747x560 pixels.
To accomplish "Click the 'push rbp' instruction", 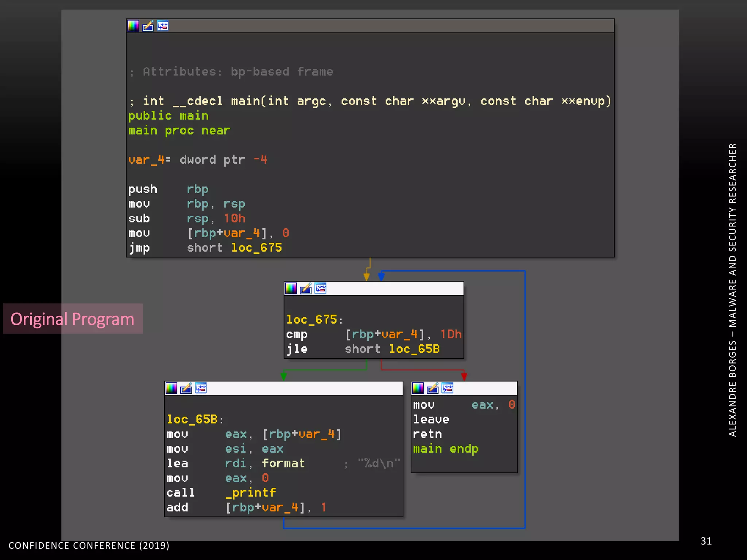I will point(169,189).
